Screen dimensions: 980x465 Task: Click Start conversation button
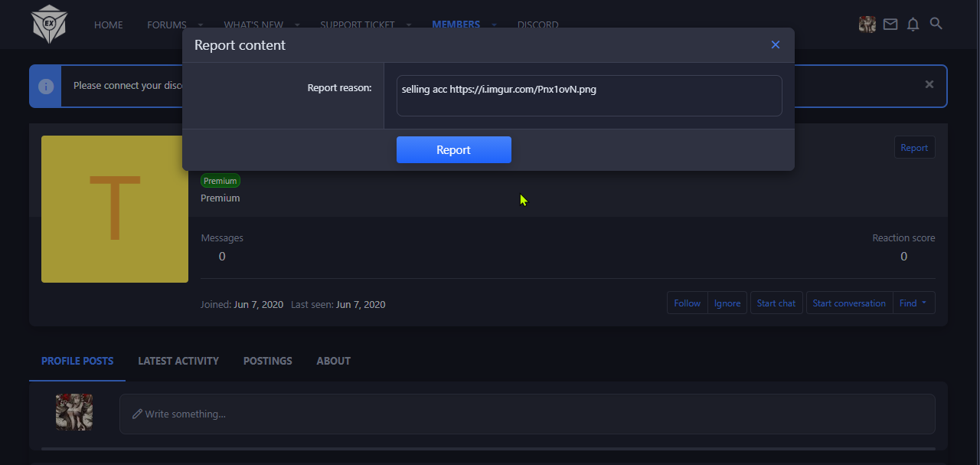tap(848, 303)
